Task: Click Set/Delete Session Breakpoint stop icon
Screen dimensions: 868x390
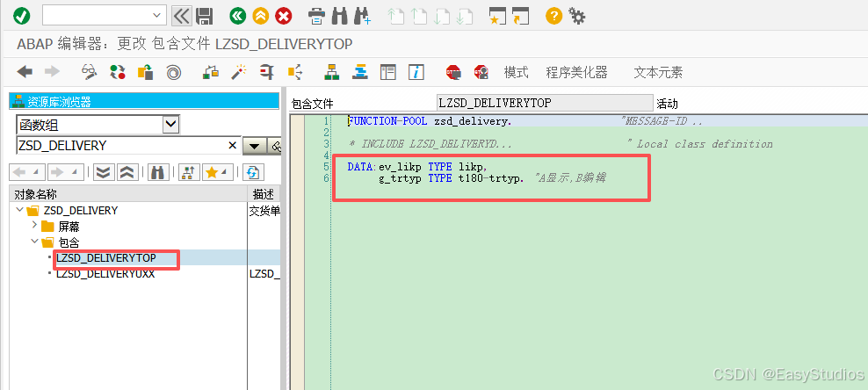Action: (453, 72)
